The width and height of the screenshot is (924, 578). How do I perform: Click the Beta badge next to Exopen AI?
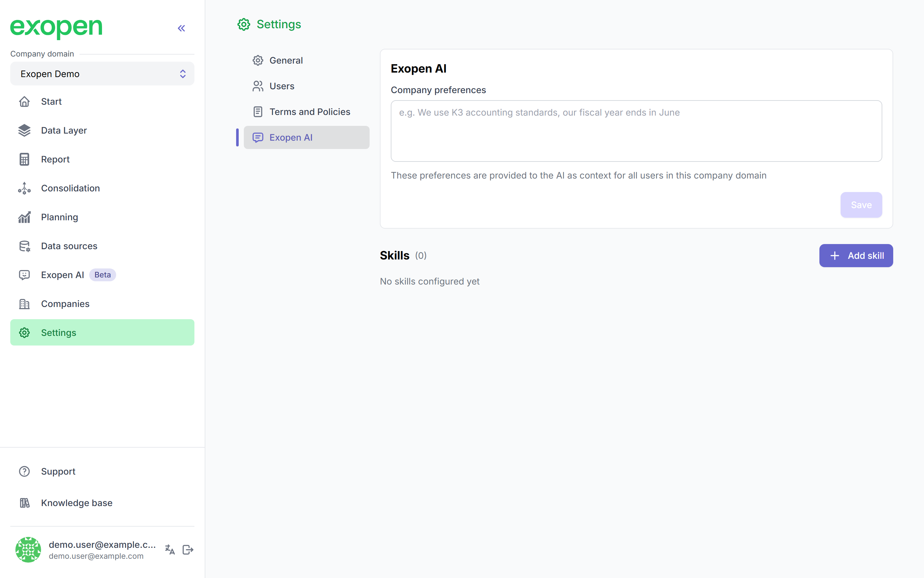[102, 275]
